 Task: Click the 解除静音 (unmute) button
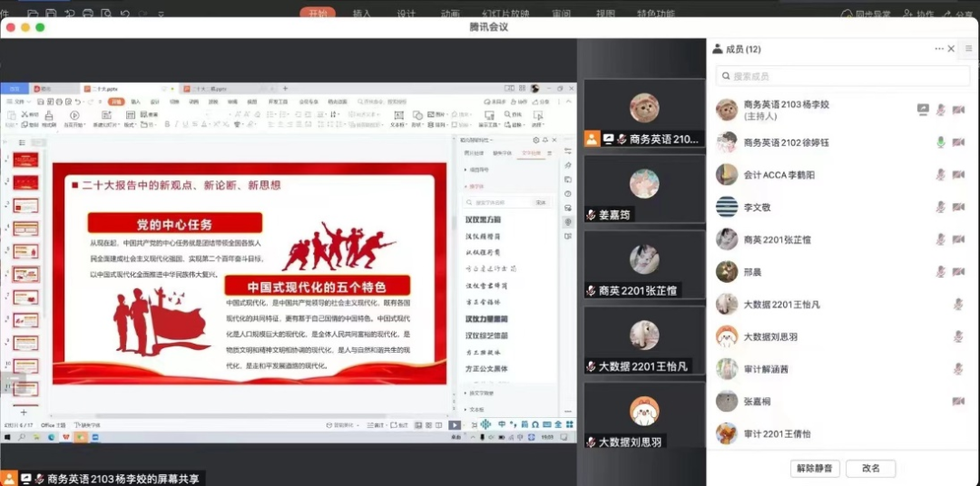[x=815, y=468]
